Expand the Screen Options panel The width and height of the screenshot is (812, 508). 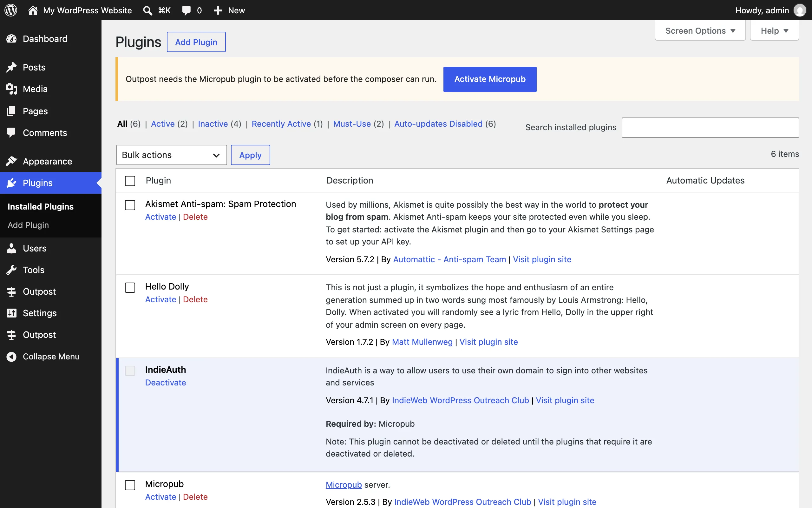pos(700,30)
